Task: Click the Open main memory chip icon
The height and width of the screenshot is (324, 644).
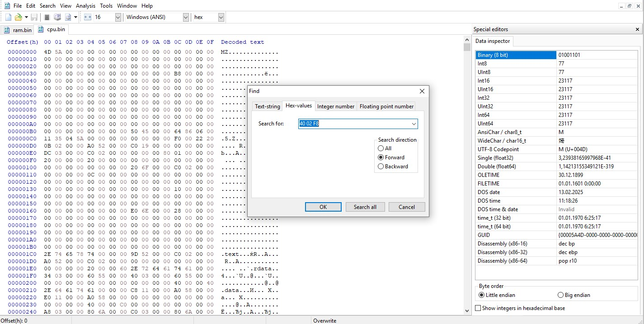Action: (x=47, y=17)
